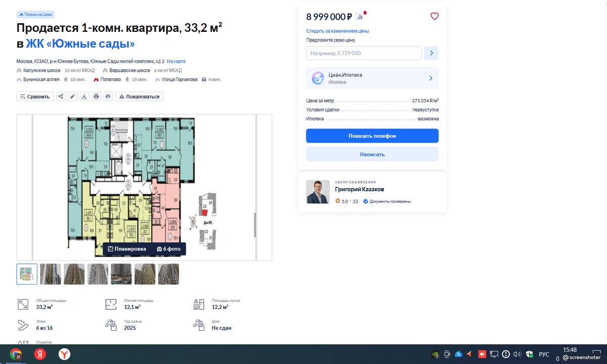This screenshot has width=607, height=364.
Task: Select the fifth gallery thumbnail
Action: pyautogui.click(x=121, y=274)
